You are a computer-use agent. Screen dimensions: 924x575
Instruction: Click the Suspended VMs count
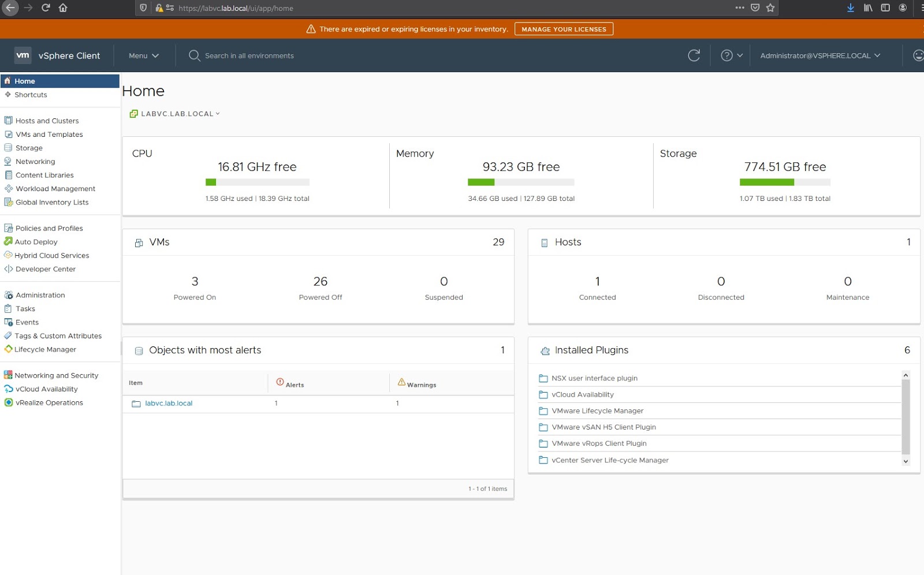click(x=444, y=282)
